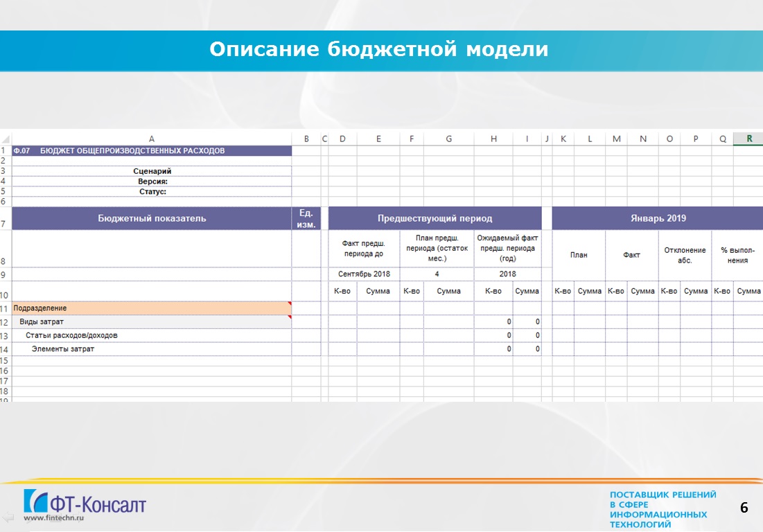Select column C header
Image resolution: width=763 pixels, height=532 pixels.
[324, 139]
